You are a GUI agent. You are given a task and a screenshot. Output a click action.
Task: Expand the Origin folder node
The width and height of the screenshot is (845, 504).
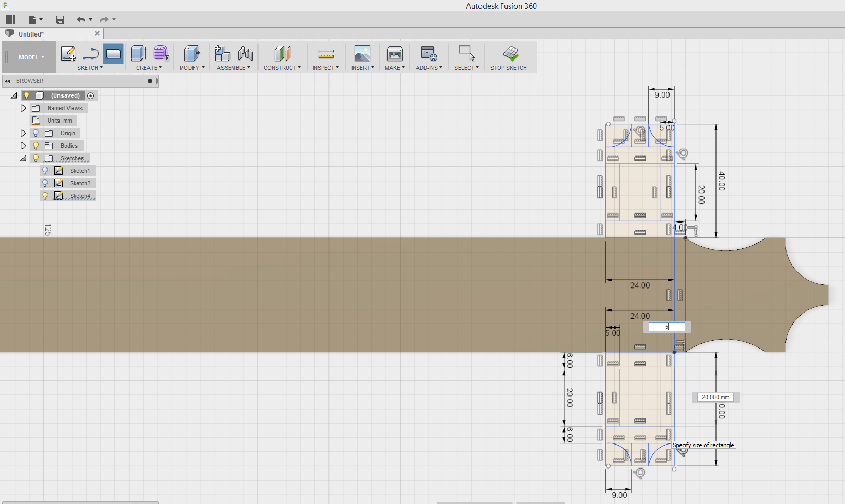pyautogui.click(x=23, y=133)
